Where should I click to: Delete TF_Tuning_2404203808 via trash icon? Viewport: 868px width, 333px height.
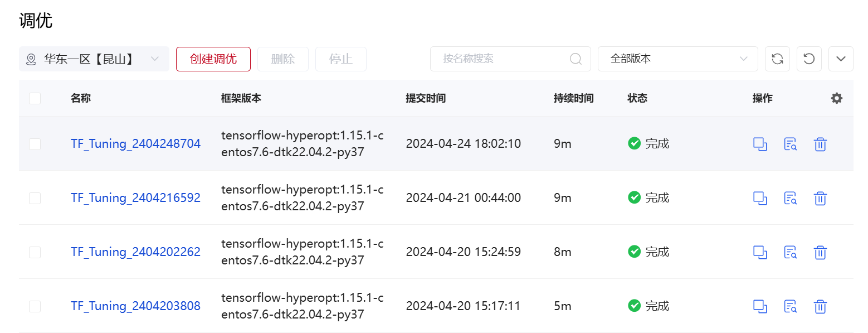pyautogui.click(x=820, y=306)
